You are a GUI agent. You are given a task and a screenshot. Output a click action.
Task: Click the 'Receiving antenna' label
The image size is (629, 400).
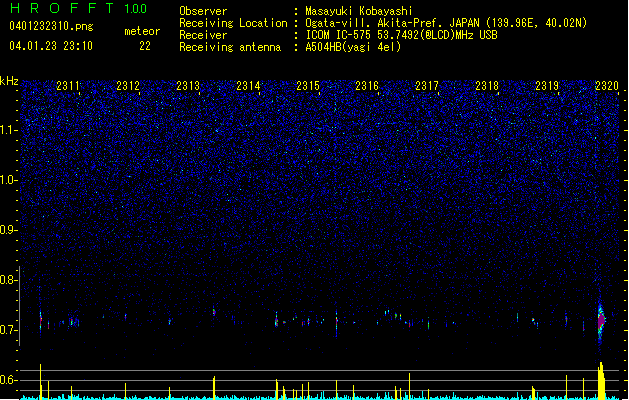[x=230, y=47]
